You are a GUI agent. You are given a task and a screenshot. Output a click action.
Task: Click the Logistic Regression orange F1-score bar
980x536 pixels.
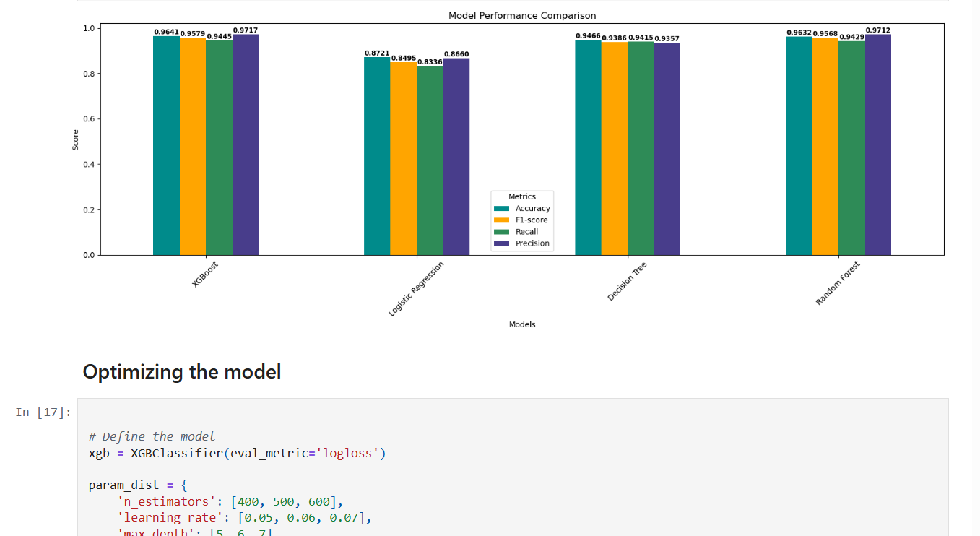pos(403,159)
